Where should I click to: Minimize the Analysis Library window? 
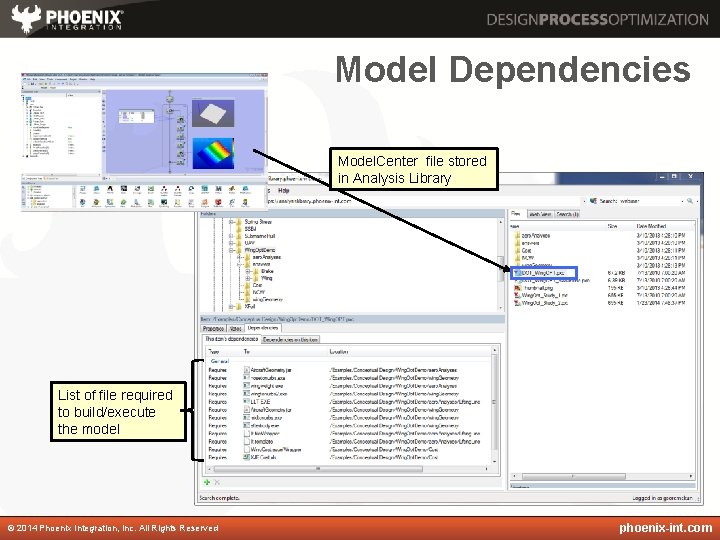(661, 176)
